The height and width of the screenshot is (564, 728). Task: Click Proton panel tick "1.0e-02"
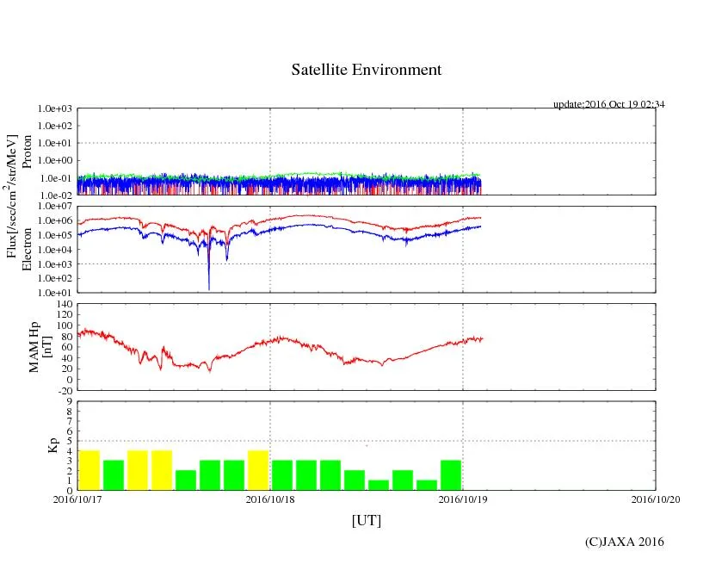click(x=56, y=195)
